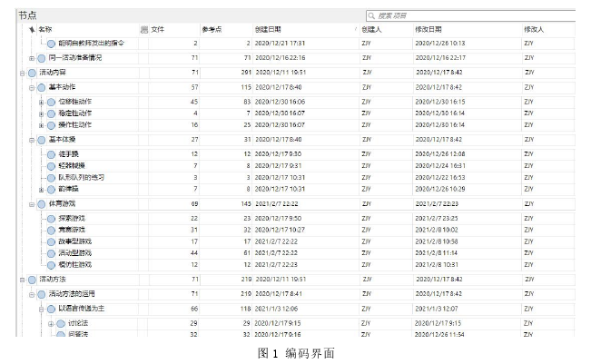Screen dimensions: 591x364
Task: Select the node icon next to 徒手操
Action: pyautogui.click(x=51, y=154)
